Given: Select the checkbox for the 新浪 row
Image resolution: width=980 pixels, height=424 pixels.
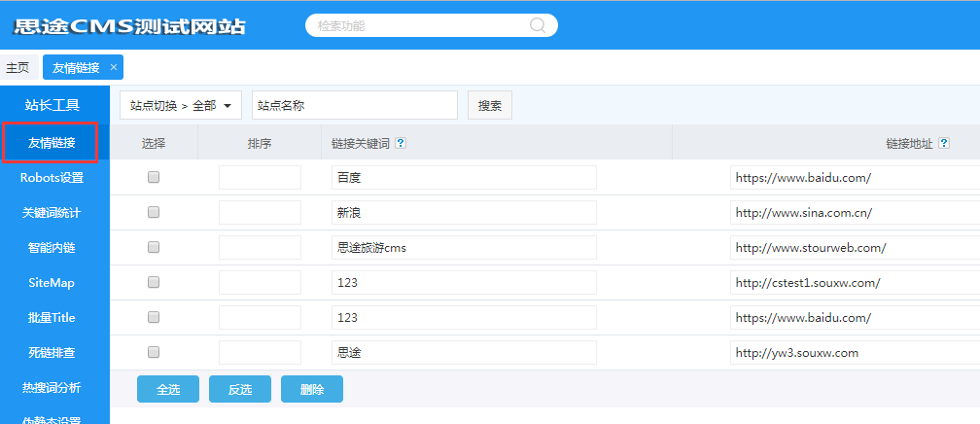Looking at the screenshot, I should pyautogui.click(x=154, y=213).
